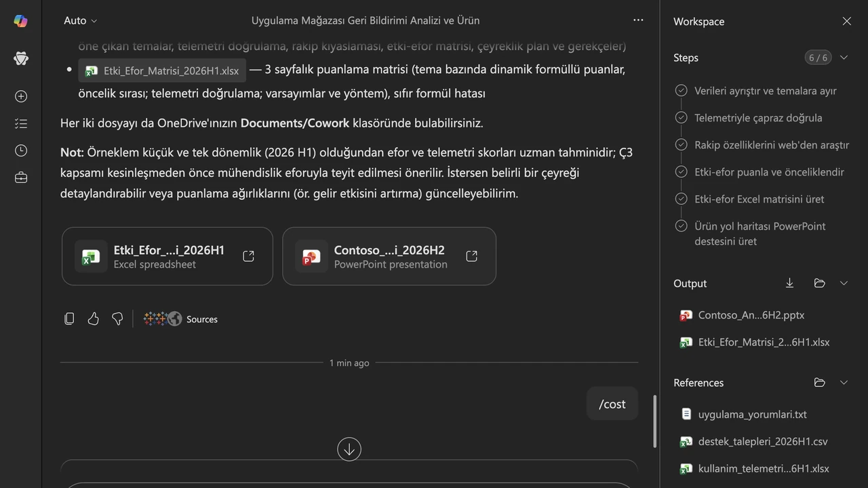Select step Telemetriyle çapraz doğrula

[758, 118]
